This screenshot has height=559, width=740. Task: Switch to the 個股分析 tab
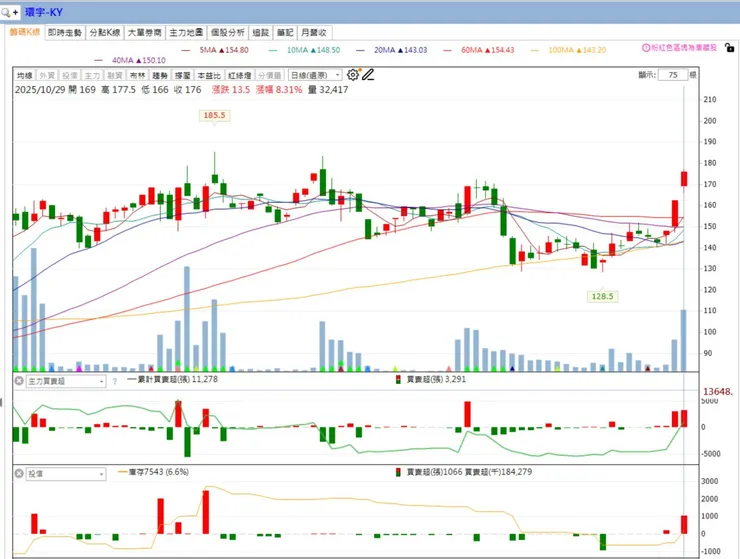[x=227, y=33]
